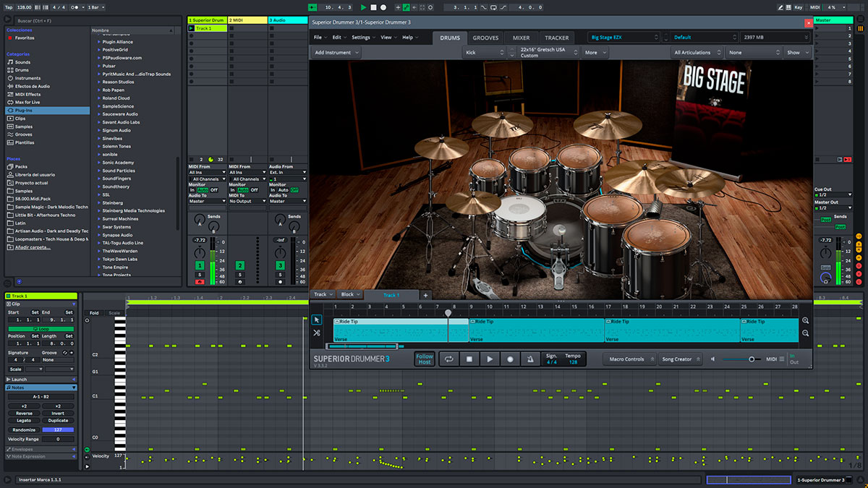The height and width of the screenshot is (488, 868).
Task: Open Song Creator panel
Action: 681,359
